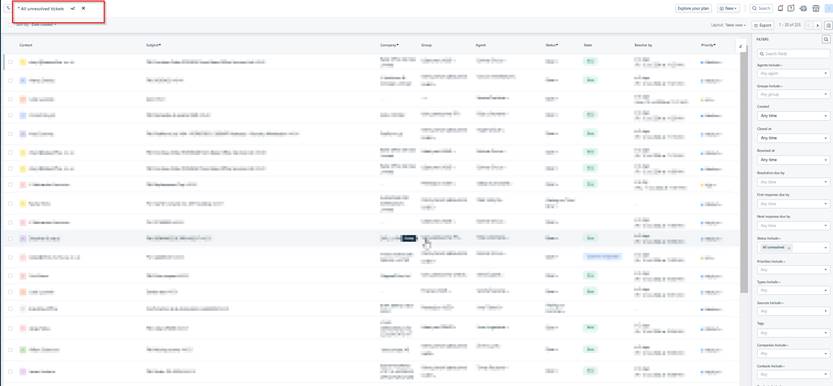Remove the All unresolved status chip
833x386 pixels.
[789, 247]
